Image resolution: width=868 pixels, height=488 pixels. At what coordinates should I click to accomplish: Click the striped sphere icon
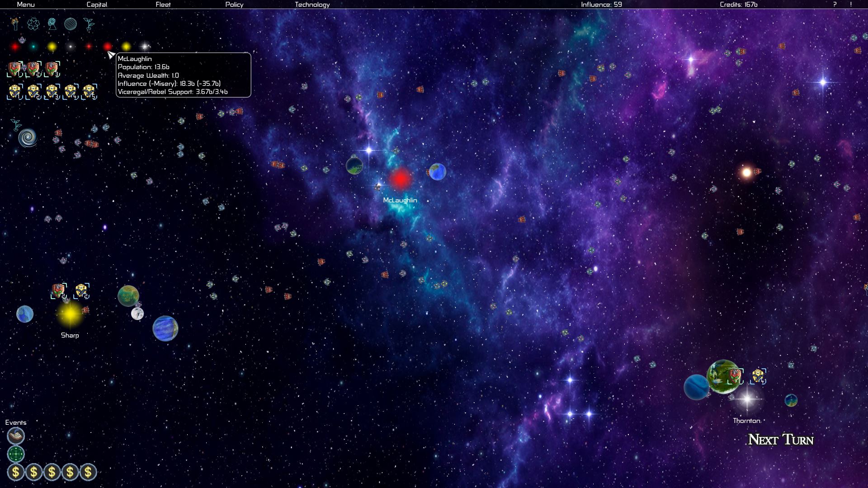tap(71, 24)
